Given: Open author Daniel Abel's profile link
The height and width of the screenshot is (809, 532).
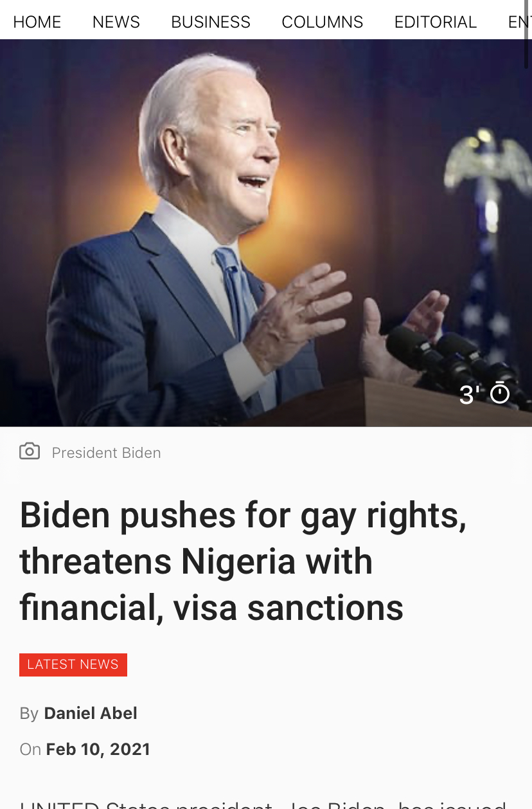Looking at the screenshot, I should [91, 713].
